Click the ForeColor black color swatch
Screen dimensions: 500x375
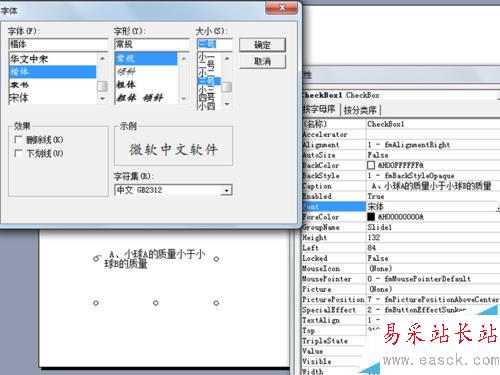(371, 217)
